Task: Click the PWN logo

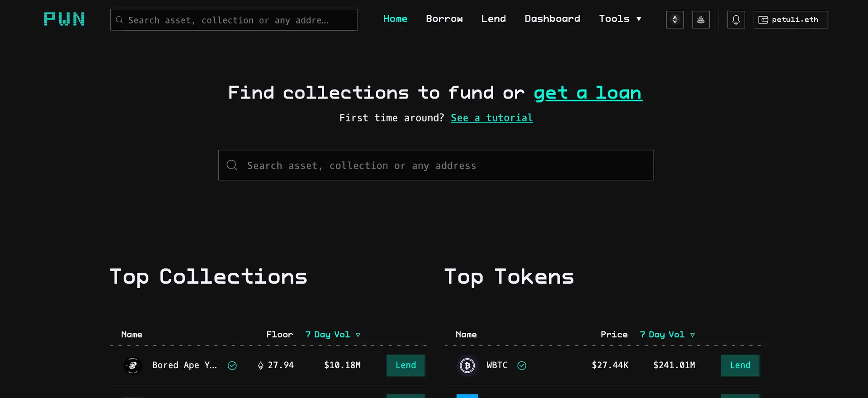Action: (x=64, y=19)
